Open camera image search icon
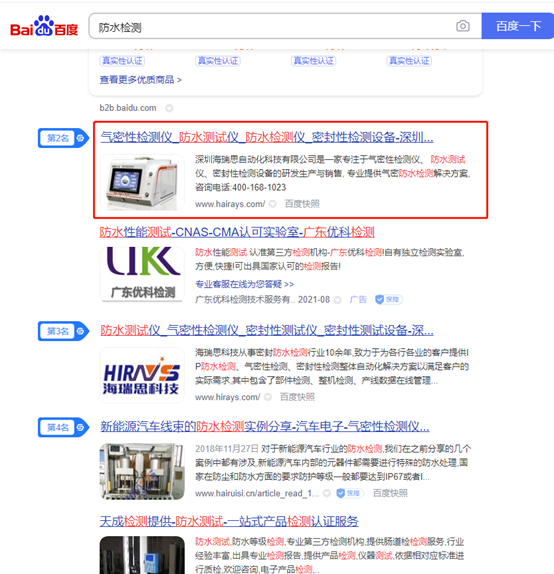This screenshot has width=554, height=574. coord(463,26)
